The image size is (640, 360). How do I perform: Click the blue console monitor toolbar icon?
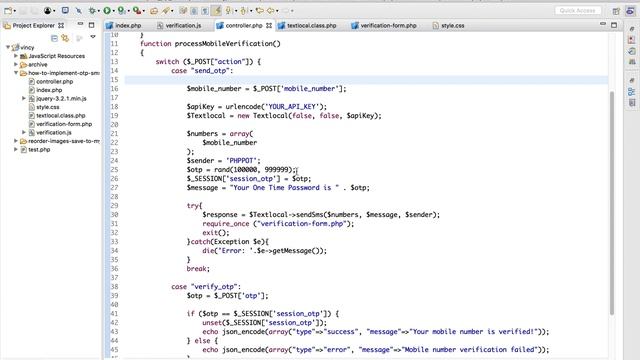65,10
